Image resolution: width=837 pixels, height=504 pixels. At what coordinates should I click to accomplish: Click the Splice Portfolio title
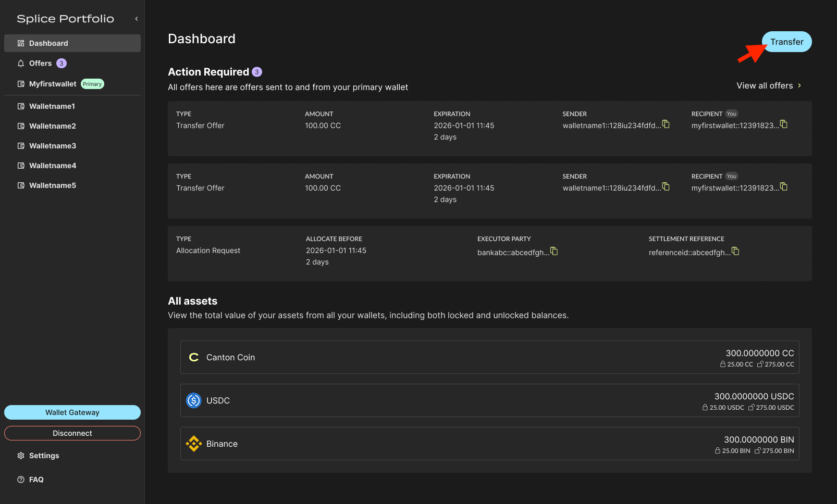point(65,19)
